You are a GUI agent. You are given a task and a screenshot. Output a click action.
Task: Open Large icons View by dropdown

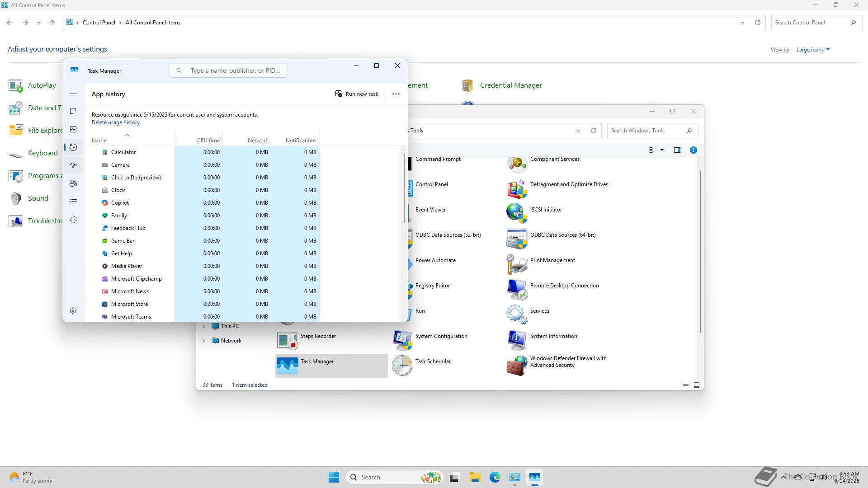tap(812, 50)
